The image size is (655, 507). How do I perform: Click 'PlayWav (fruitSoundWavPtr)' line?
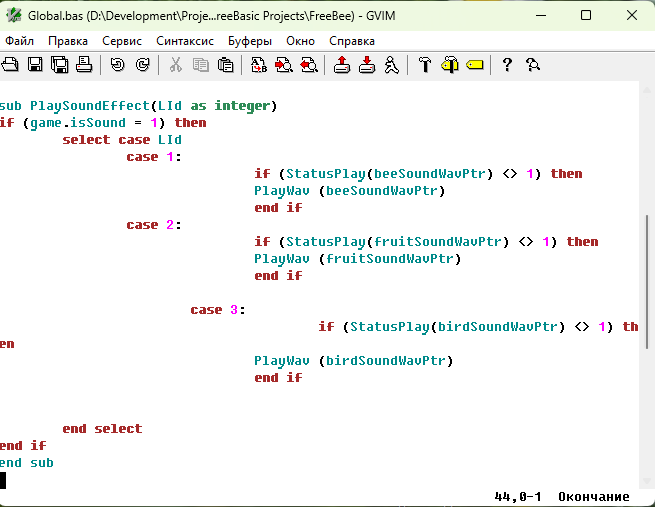coord(358,259)
